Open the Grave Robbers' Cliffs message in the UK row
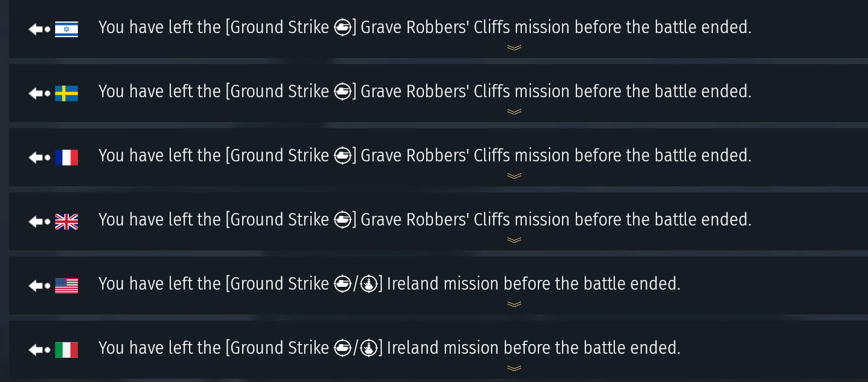Image resolution: width=868 pixels, height=382 pixels. pyautogui.click(x=425, y=220)
